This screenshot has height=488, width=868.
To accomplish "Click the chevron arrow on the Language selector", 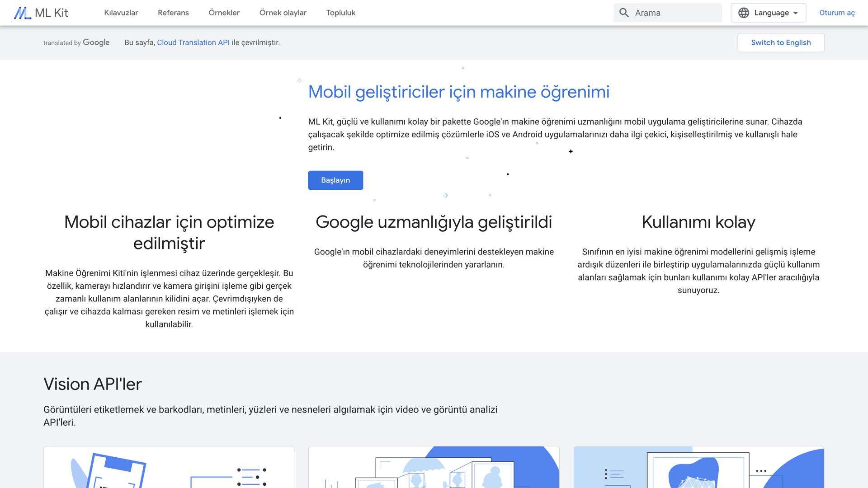I will tap(796, 13).
